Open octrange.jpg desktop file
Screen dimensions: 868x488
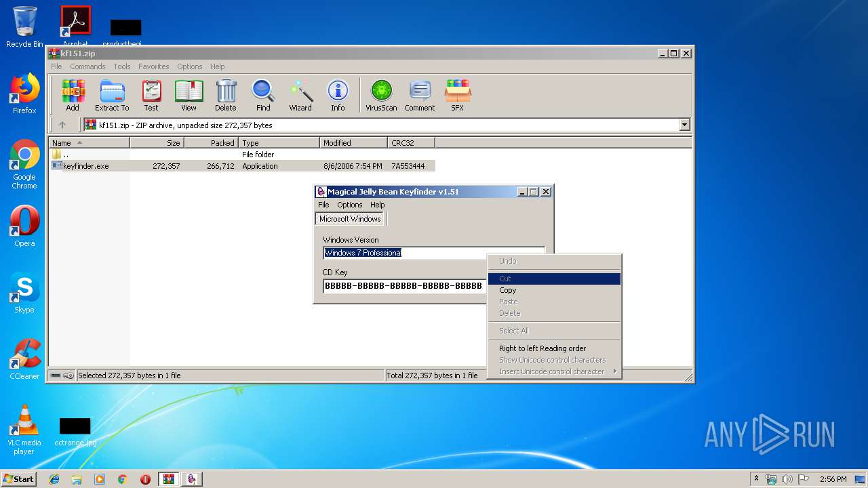75,432
